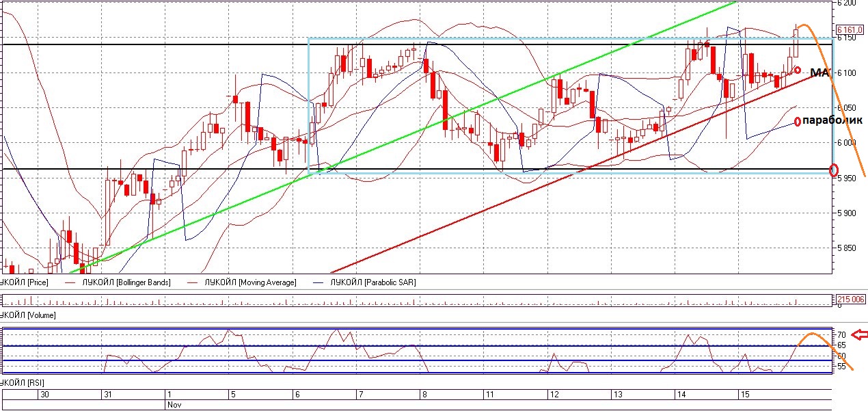Click the 6 000 price axis label
868x411 pixels.
848,142
